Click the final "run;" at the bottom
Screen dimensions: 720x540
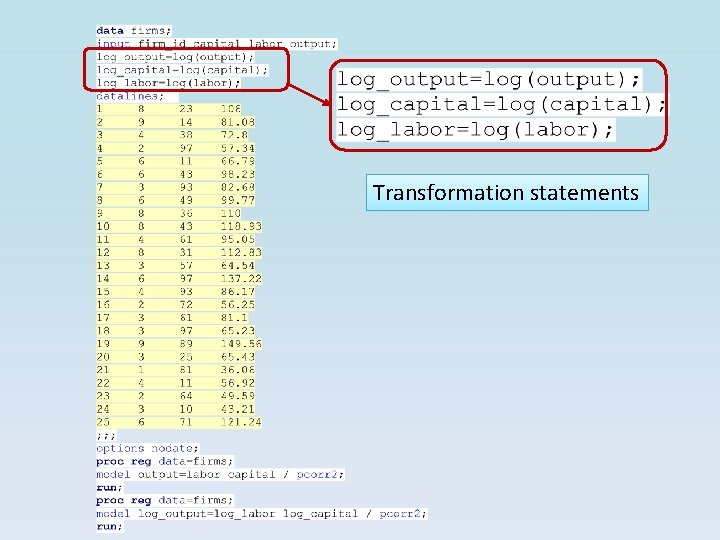point(109,526)
